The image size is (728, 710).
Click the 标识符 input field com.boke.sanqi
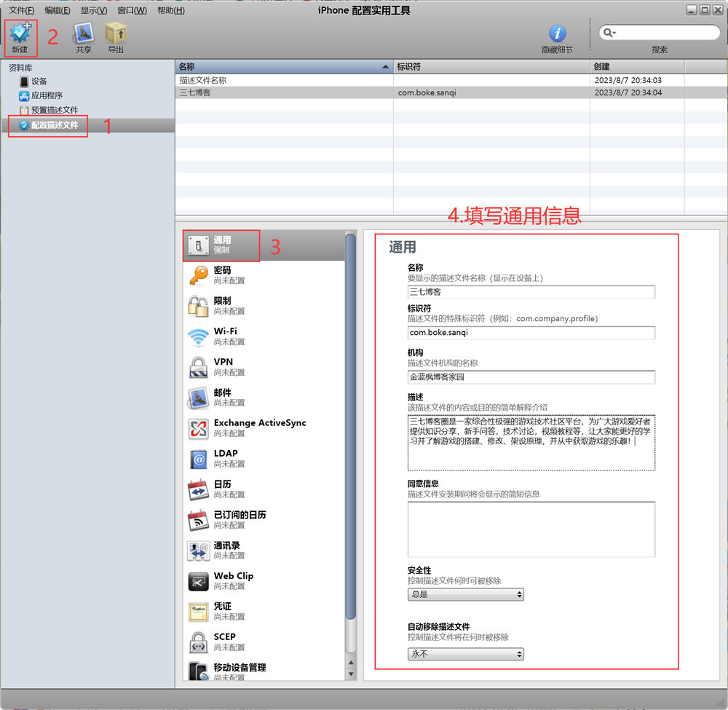(531, 333)
